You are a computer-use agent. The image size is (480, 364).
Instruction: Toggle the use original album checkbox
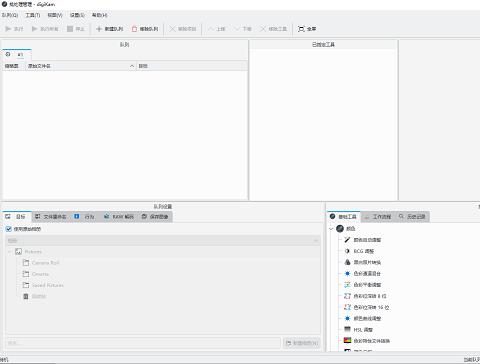pyautogui.click(x=9, y=229)
